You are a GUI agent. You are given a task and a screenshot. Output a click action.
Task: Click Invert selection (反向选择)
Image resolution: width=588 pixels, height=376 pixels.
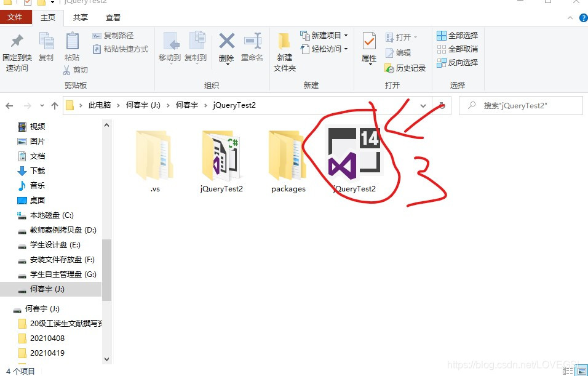(x=458, y=63)
